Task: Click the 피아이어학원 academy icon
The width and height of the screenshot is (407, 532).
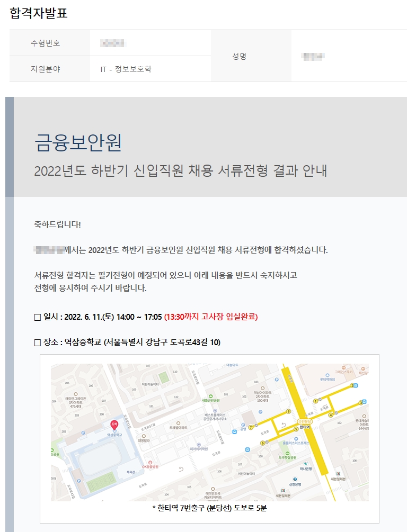Action: tap(199, 445)
